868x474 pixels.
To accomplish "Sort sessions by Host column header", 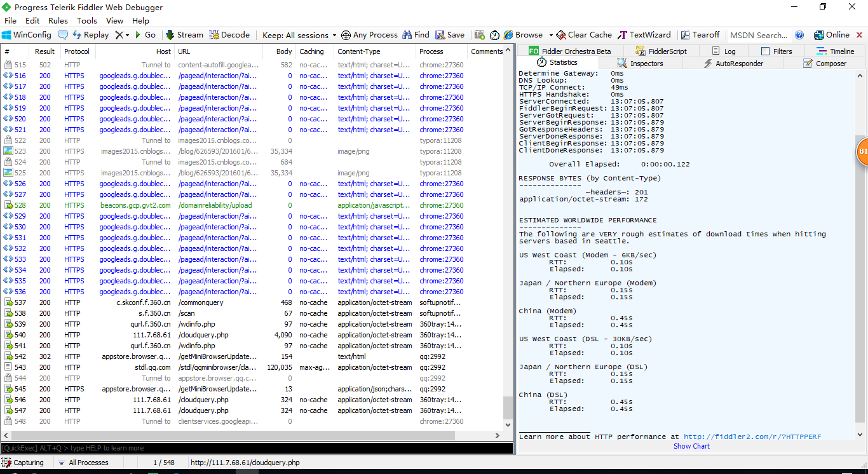I will [135, 51].
